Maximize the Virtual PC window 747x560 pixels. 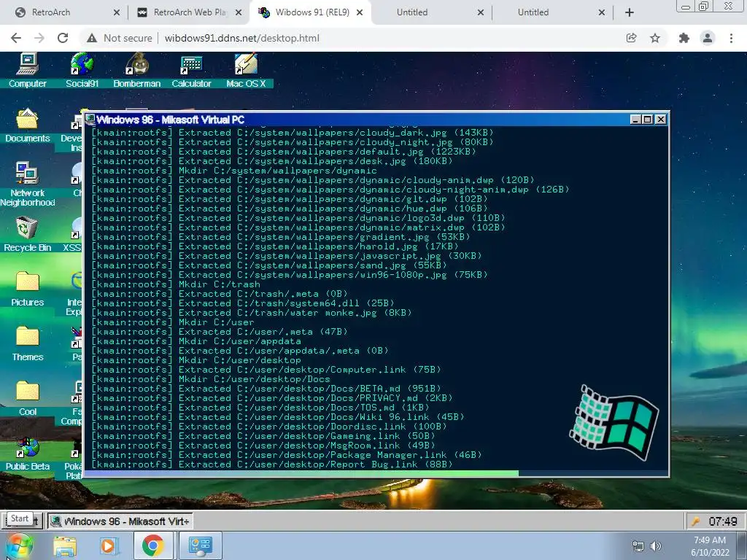[648, 120]
